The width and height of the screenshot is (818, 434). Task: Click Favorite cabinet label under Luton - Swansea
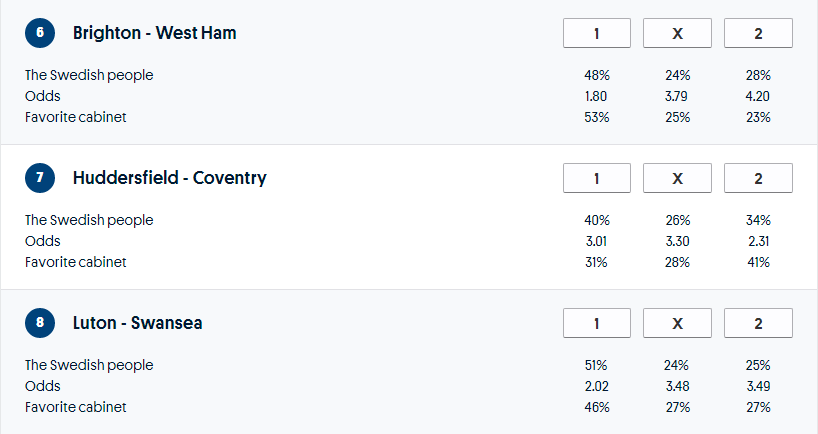[x=76, y=407]
